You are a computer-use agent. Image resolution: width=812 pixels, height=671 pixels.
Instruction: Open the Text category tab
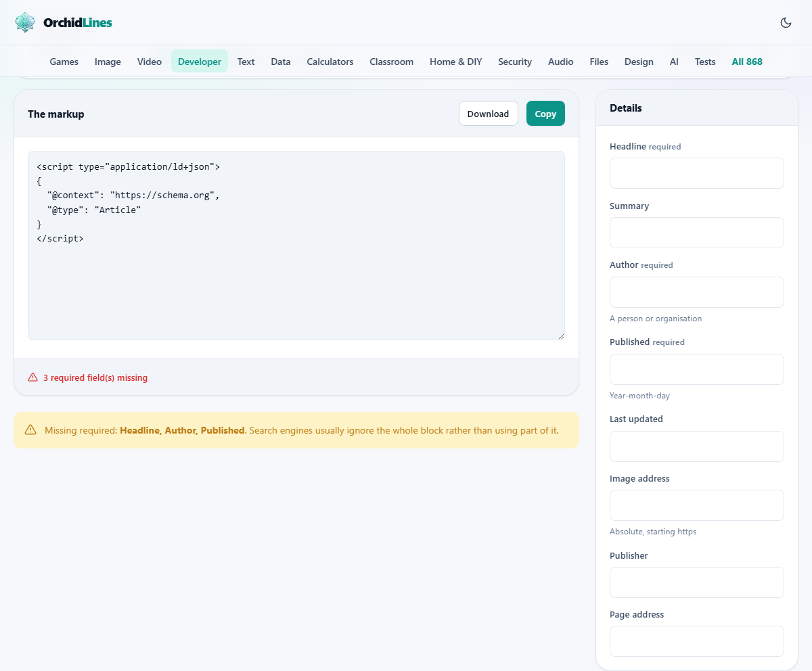(246, 62)
